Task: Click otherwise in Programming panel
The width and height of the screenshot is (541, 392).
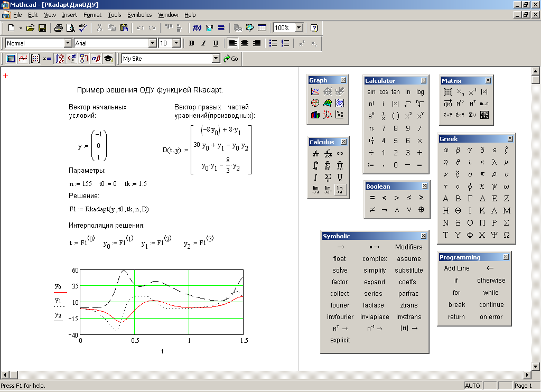Action: click(x=491, y=280)
